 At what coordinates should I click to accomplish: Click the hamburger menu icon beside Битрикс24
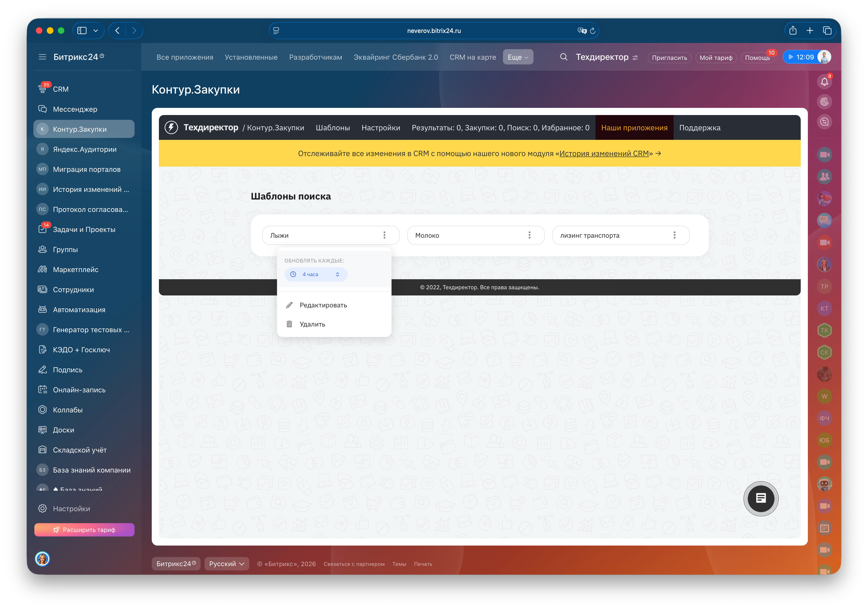[x=42, y=57]
